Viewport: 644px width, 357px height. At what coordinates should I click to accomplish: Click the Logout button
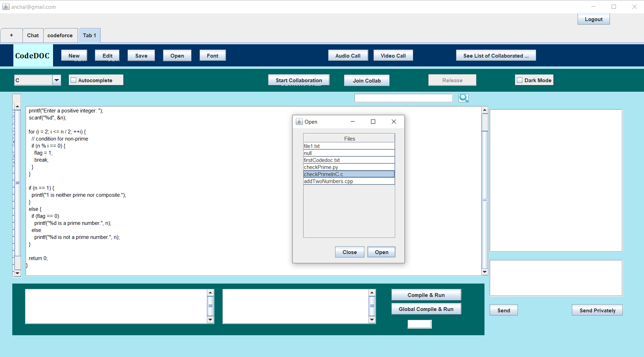[x=593, y=19]
